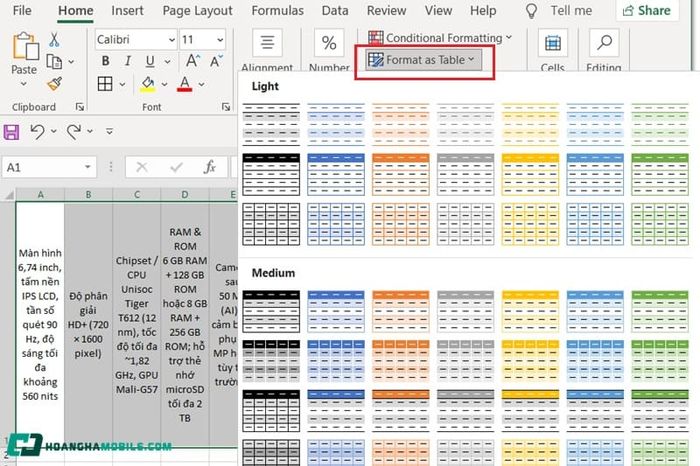Screen dimensions: 700x466
Task: Select the Format Painter brush
Action: 54,83
